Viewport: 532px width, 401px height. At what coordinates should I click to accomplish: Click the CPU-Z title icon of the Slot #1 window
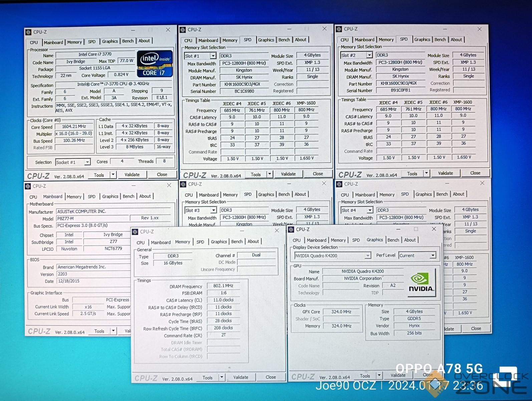[x=183, y=30]
